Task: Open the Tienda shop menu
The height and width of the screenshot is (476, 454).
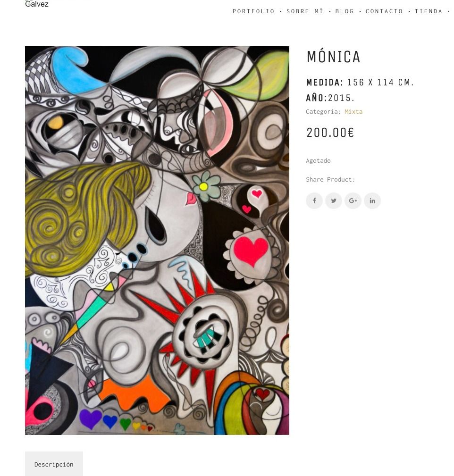Action: point(429,11)
